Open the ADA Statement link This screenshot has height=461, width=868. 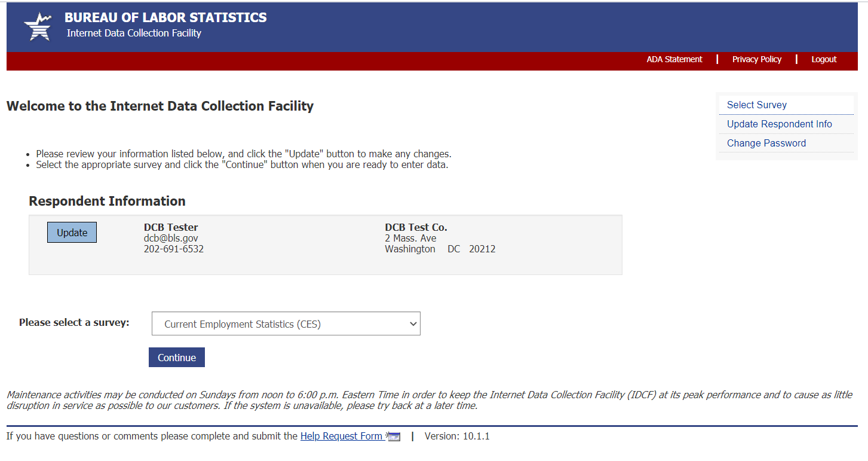pyautogui.click(x=674, y=59)
